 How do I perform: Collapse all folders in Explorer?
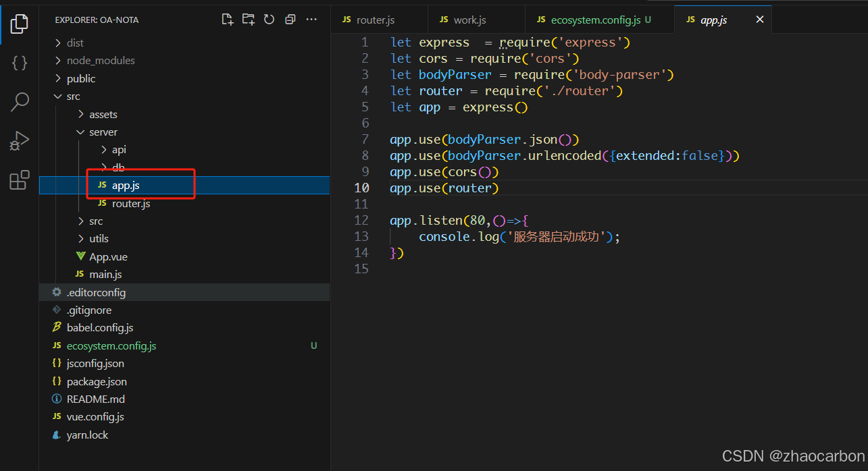[x=290, y=20]
